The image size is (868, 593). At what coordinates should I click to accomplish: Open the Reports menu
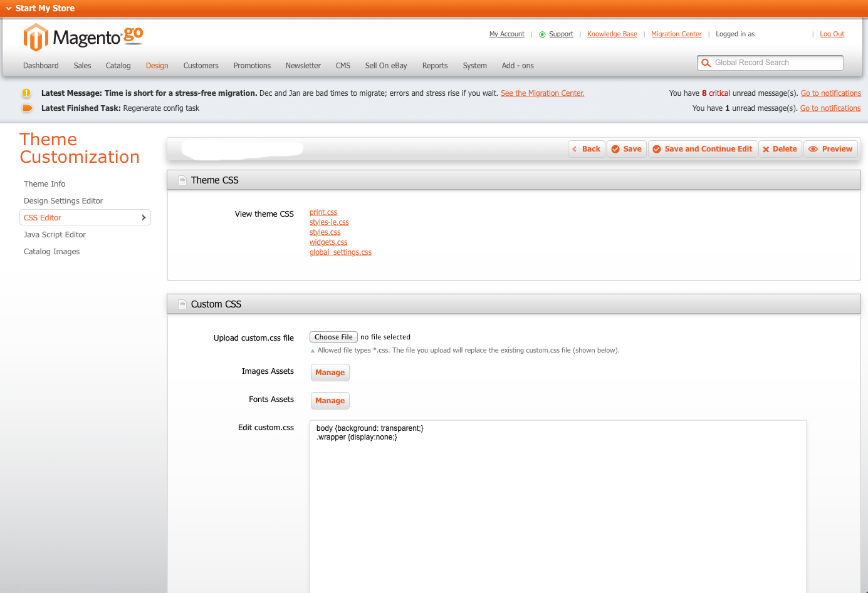(435, 66)
